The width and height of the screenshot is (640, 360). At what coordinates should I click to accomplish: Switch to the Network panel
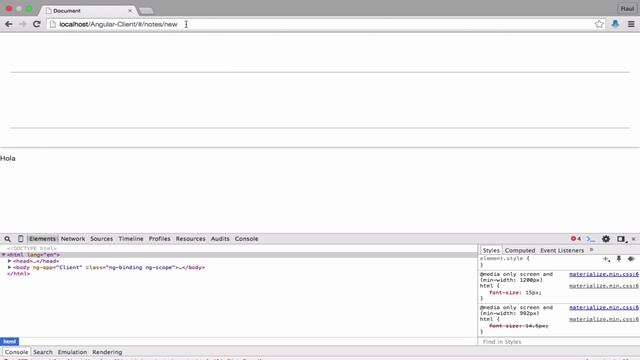(x=73, y=239)
